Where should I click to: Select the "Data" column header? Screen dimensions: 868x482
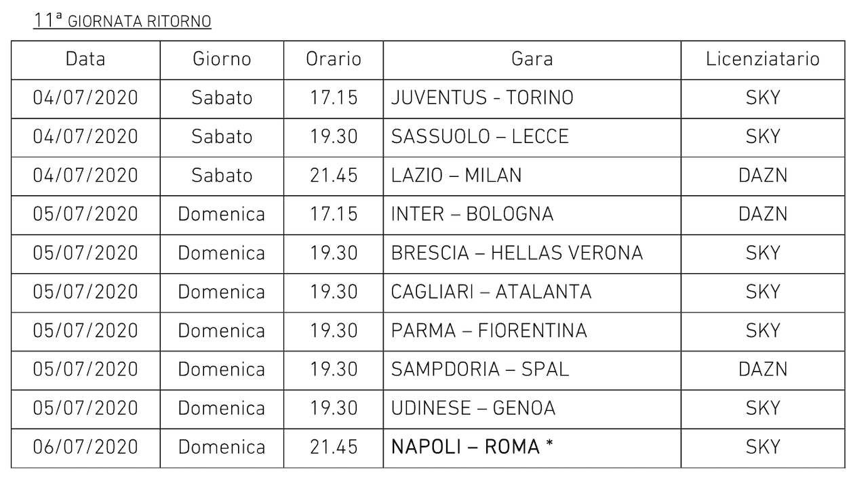pos(85,59)
